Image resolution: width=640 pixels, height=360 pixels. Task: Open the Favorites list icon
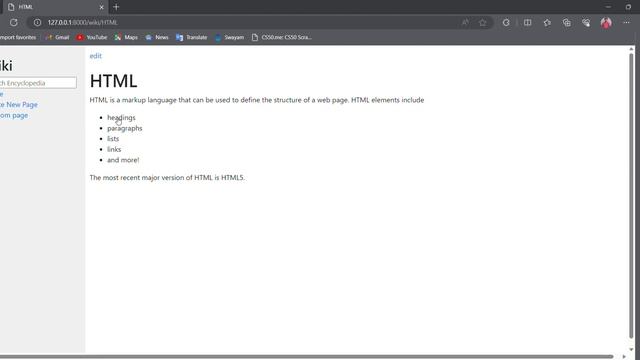pos(547,22)
